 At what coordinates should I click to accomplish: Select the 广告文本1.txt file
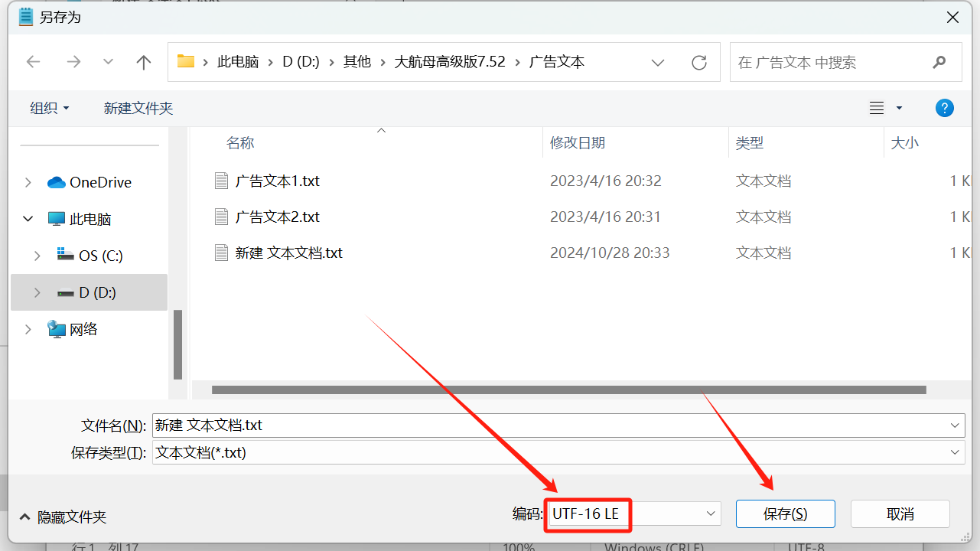click(277, 181)
